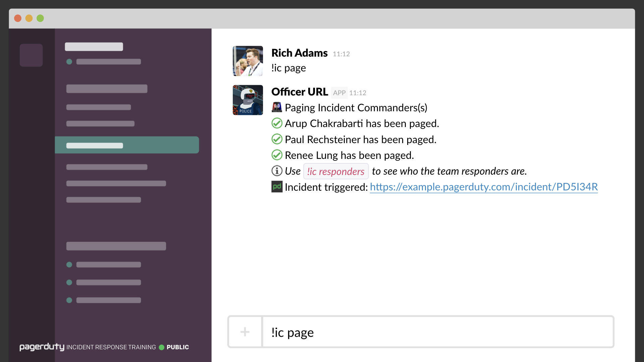Viewport: 644px width, 362px height.
Task: Click the APP badge next to Officer URL
Action: click(339, 93)
